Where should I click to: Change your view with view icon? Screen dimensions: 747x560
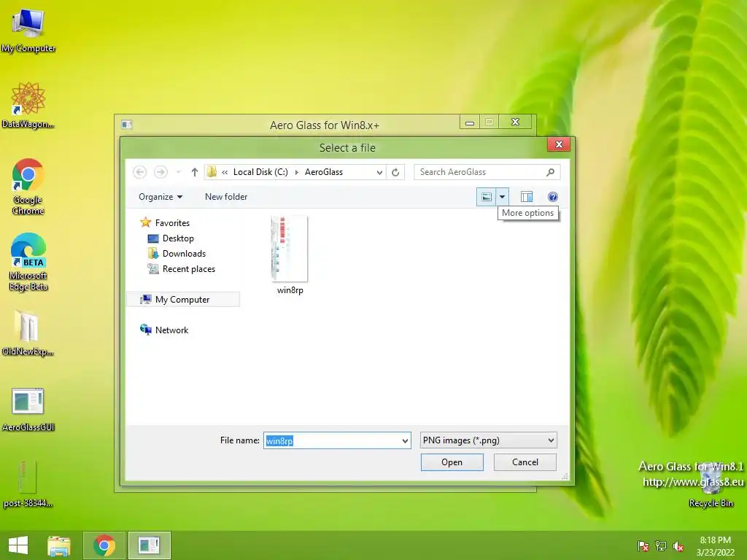click(x=486, y=197)
